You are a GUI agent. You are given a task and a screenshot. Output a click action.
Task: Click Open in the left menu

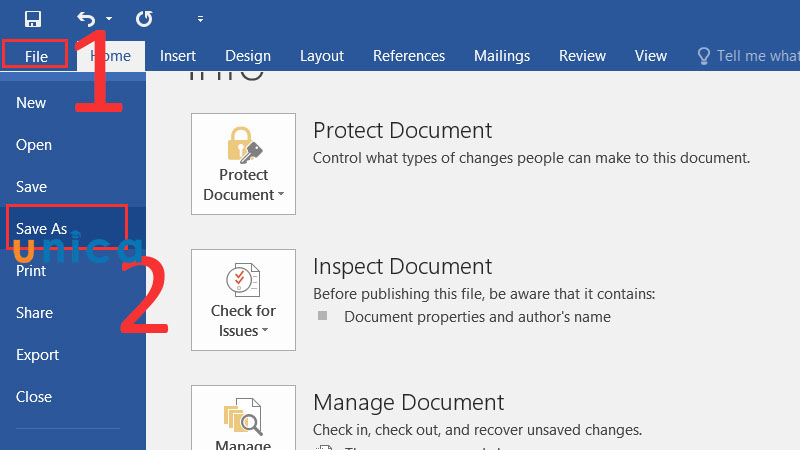coord(34,145)
